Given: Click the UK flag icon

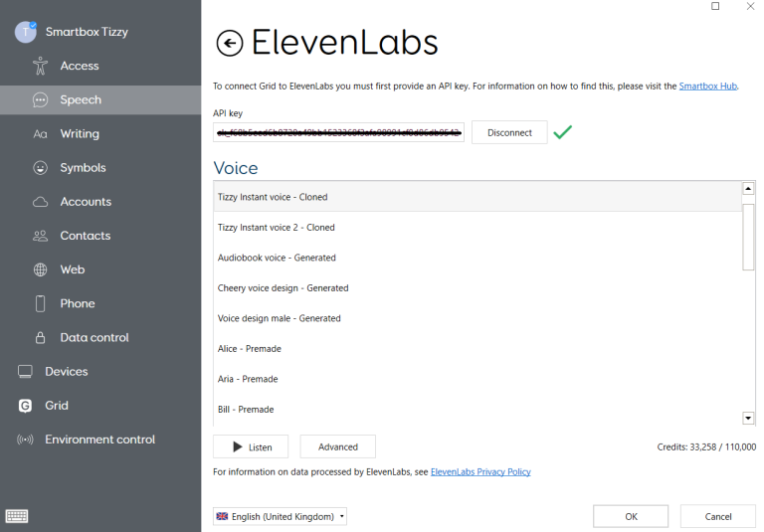Looking at the screenshot, I should coord(222,516).
